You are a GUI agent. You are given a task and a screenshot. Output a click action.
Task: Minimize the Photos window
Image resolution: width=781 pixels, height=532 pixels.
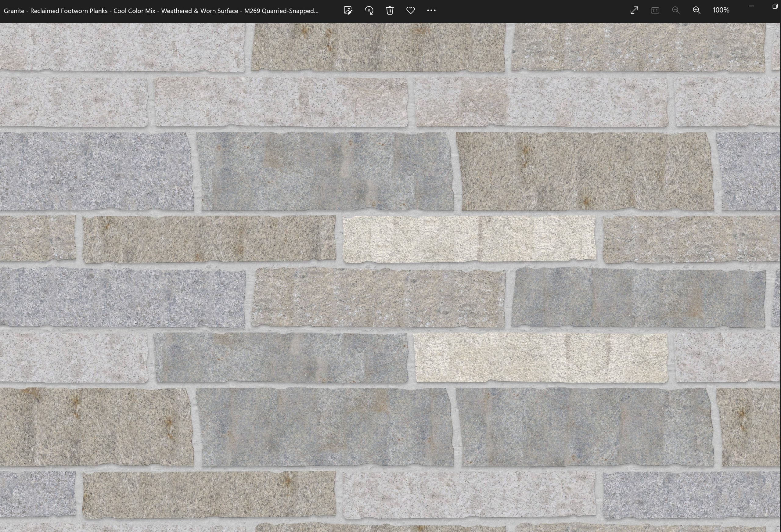(751, 6)
